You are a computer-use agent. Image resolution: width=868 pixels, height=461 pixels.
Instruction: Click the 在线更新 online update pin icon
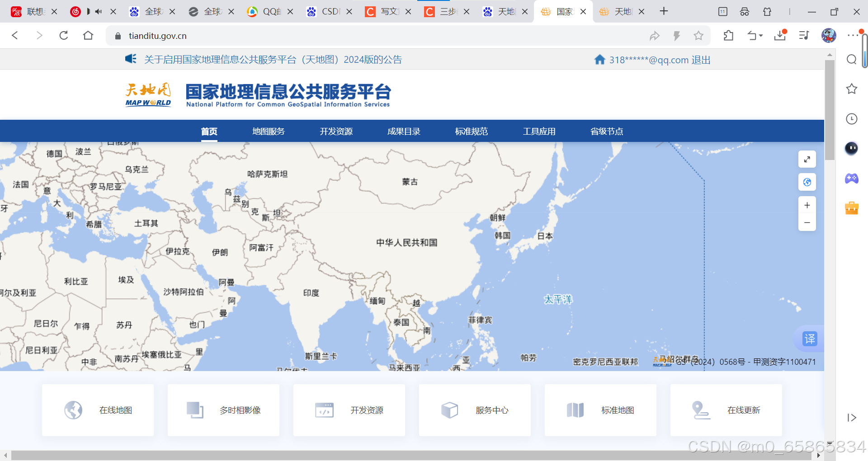701,409
